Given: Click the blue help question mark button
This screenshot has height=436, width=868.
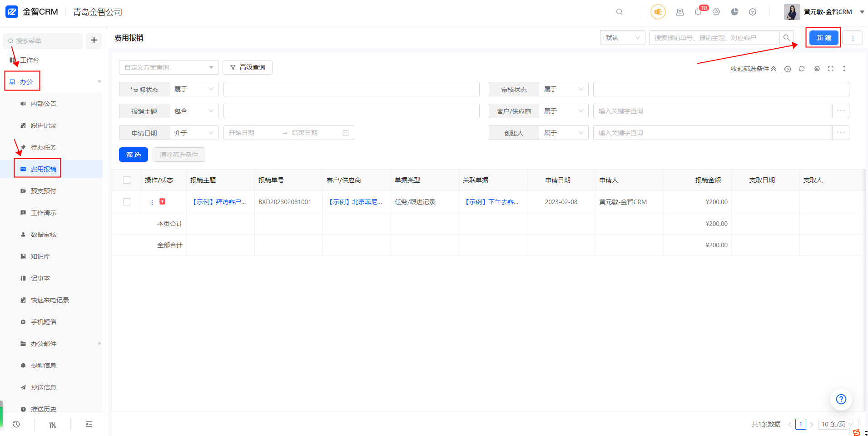Looking at the screenshot, I should click(x=841, y=399).
